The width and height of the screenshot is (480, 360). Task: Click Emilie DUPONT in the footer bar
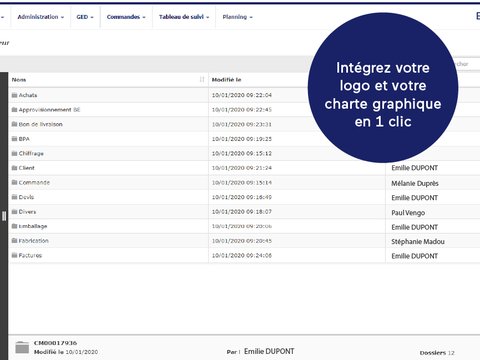click(x=269, y=351)
